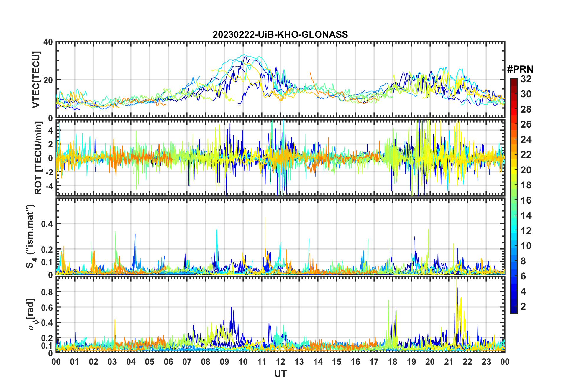This screenshot has height=392, width=561.
Task: Click the colorbar tick label 16
Action: [x=526, y=200]
